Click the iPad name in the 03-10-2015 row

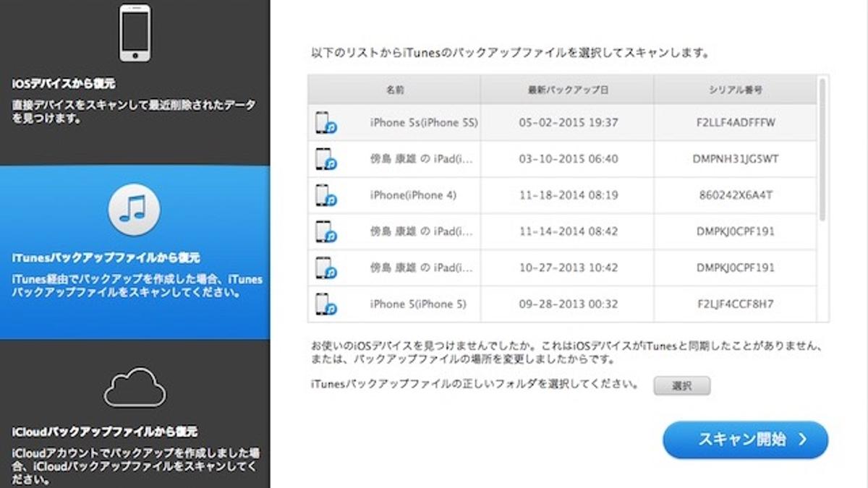coord(421,159)
